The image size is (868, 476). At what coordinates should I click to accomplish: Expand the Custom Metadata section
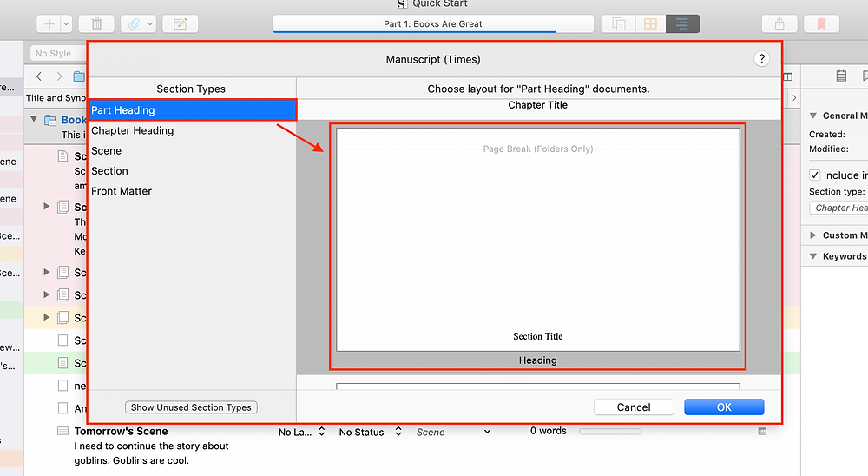coord(812,235)
